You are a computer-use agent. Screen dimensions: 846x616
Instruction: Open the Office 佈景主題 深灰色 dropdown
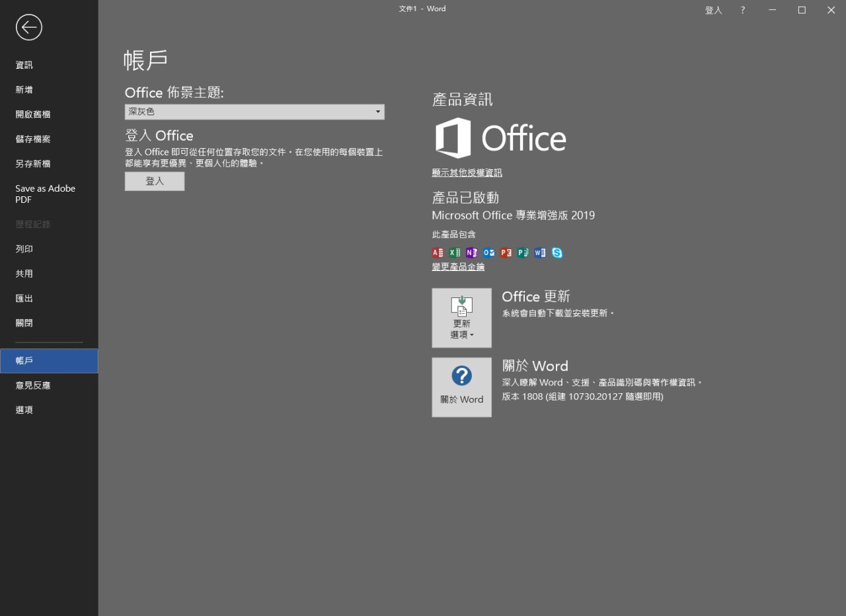click(254, 112)
